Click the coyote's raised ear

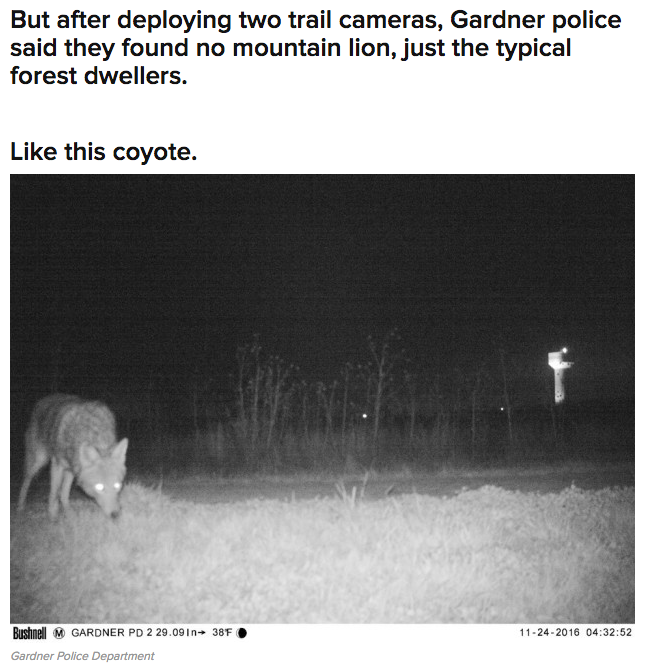coord(120,451)
